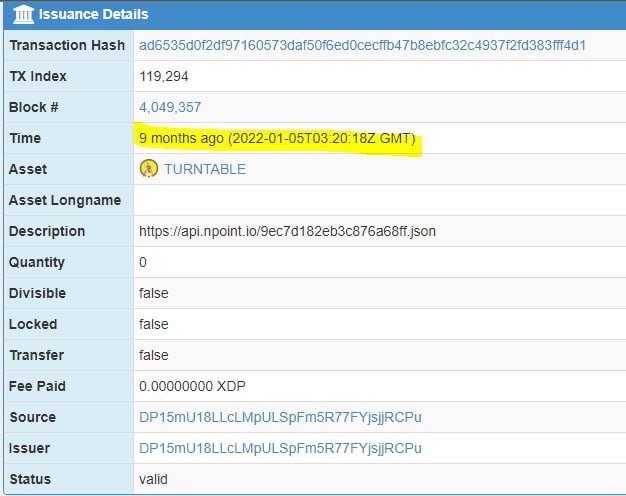Select the TX Index value 119,294

tap(163, 76)
